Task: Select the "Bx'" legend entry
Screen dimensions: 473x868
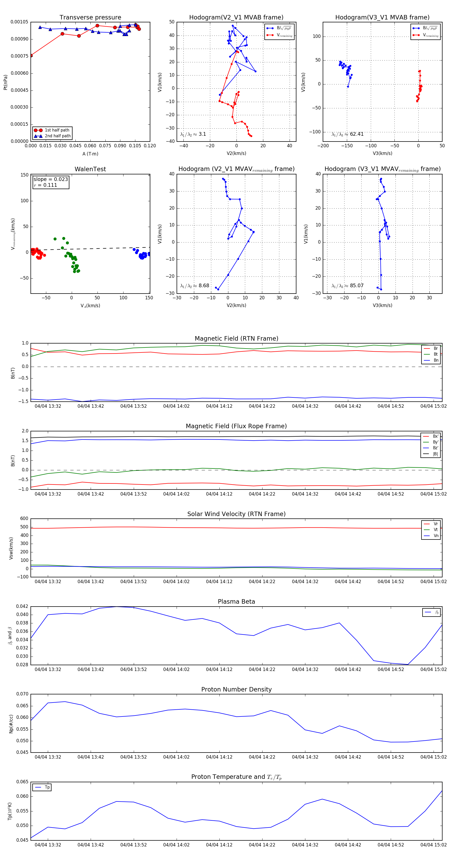Action: [431, 436]
